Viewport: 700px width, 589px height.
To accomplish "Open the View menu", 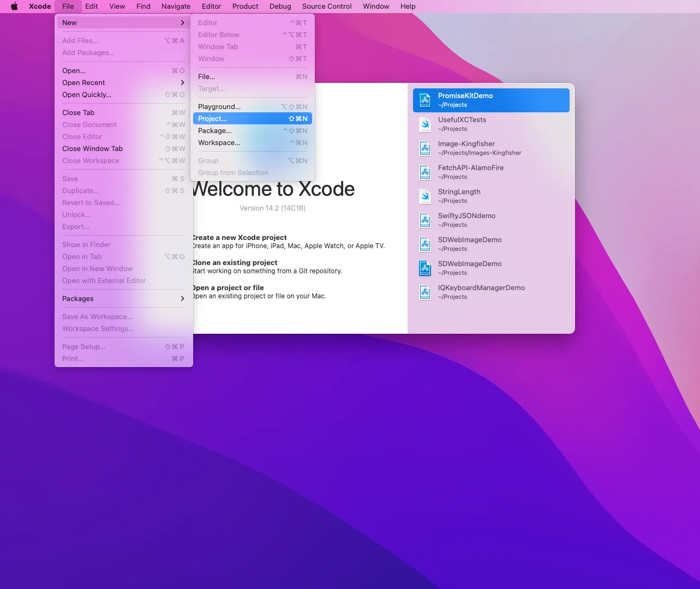I will coord(117,7).
